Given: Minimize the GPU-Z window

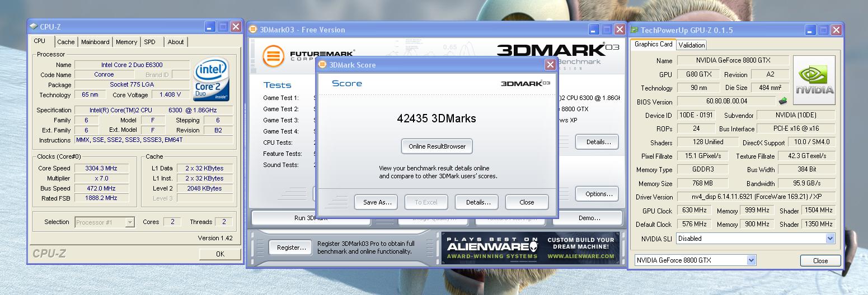Looking at the screenshot, I should tap(810, 30).
